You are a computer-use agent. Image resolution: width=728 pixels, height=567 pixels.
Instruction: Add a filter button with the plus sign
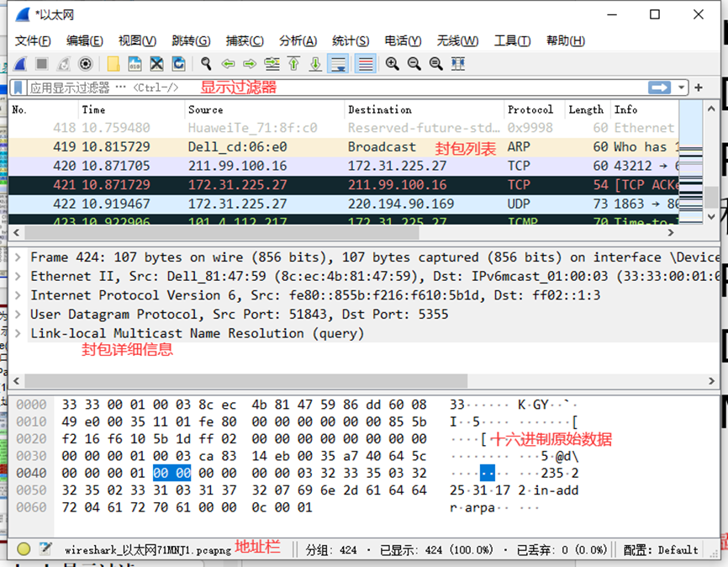point(699,87)
